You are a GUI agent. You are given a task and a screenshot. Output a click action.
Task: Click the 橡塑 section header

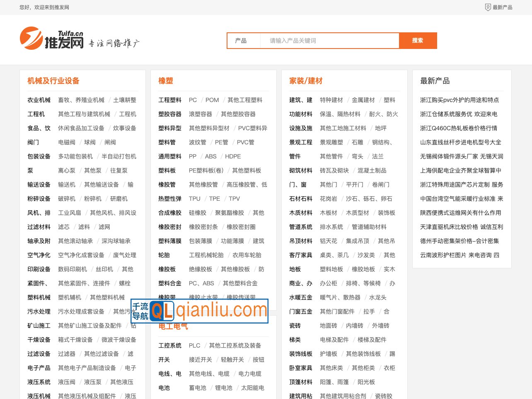click(x=166, y=81)
